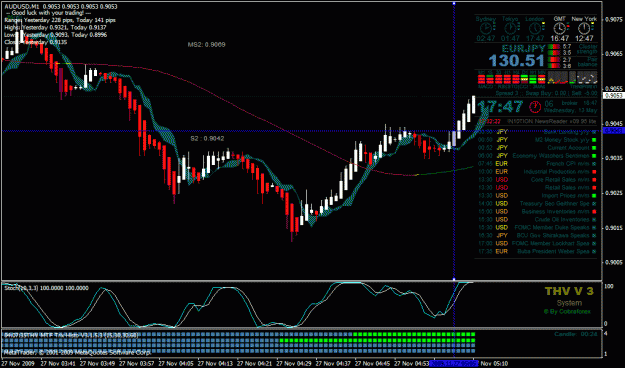Viewport: 625px width, 368px height.
Task: Click the 12:47 New York time readout
Action: pyautogui.click(x=584, y=39)
